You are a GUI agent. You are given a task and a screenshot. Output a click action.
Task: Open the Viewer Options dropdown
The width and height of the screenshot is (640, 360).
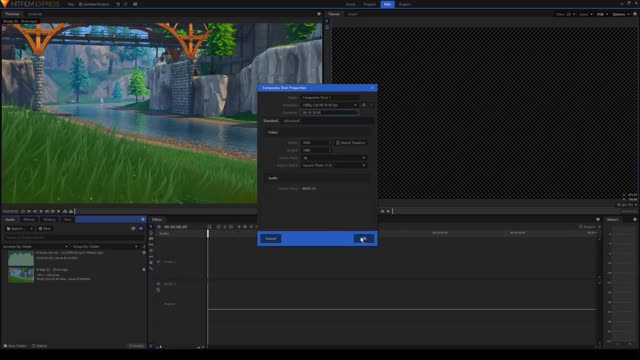pyautogui.click(x=620, y=14)
